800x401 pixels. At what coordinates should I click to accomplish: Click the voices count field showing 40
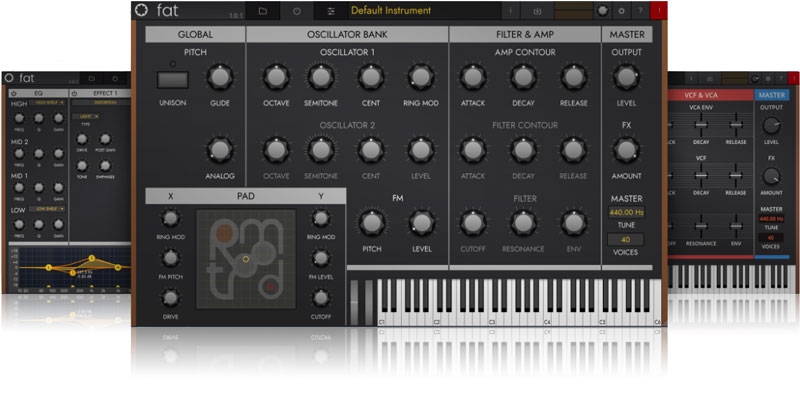pos(625,240)
